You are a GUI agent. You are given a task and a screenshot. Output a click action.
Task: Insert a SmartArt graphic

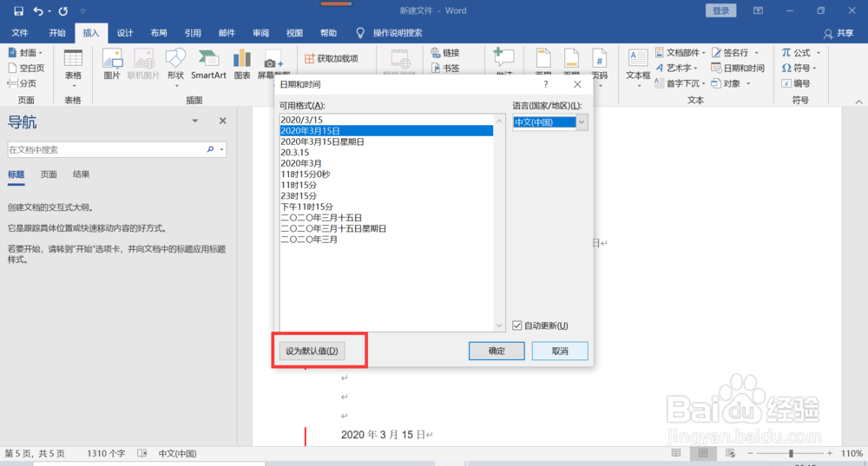point(208,63)
